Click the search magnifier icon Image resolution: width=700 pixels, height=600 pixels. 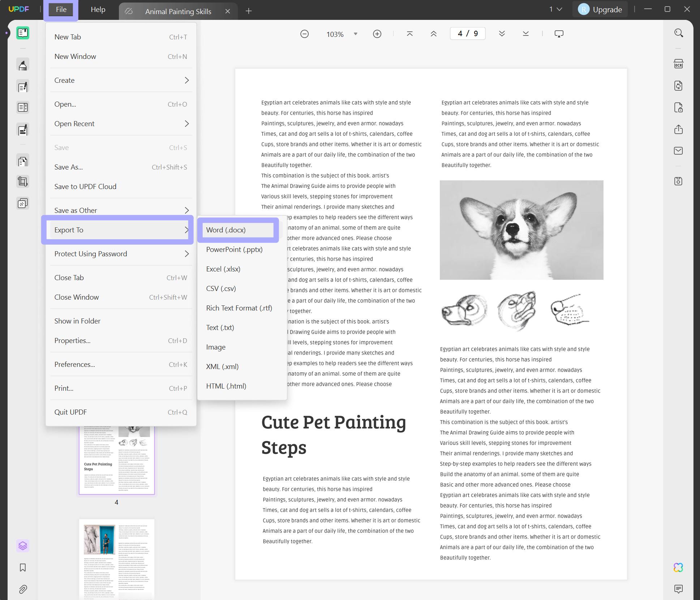click(678, 33)
